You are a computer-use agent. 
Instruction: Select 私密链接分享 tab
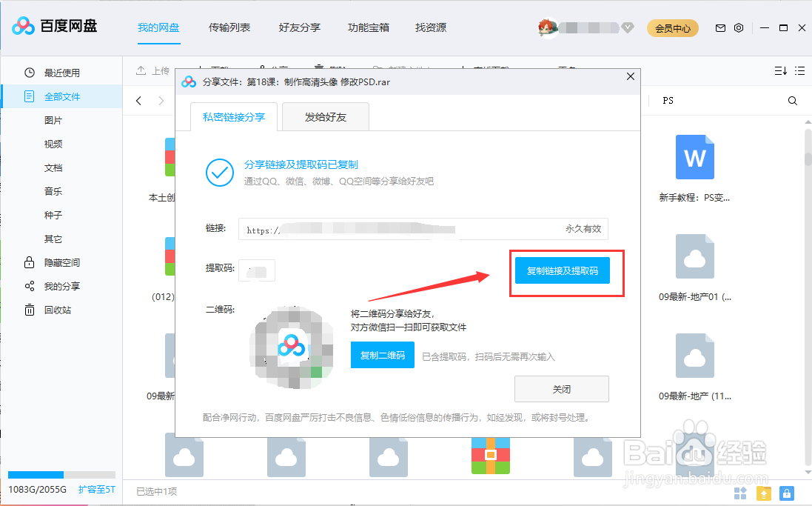point(234,117)
